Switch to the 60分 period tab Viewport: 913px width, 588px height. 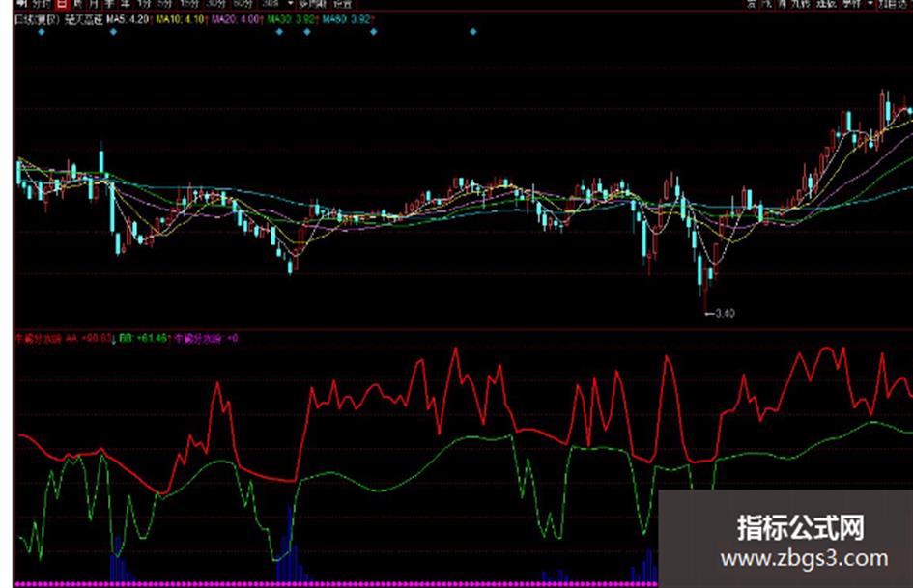click(x=243, y=4)
